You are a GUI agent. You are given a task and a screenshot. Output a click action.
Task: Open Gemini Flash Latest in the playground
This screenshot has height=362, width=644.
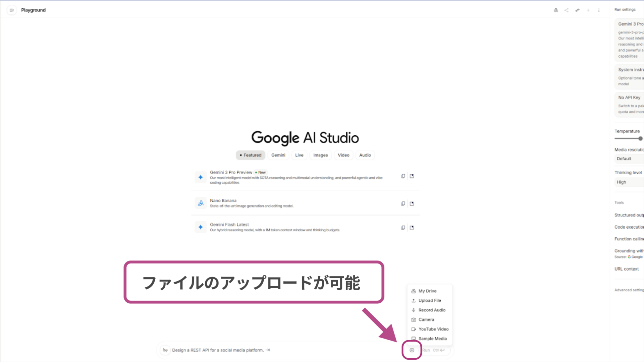pos(412,227)
